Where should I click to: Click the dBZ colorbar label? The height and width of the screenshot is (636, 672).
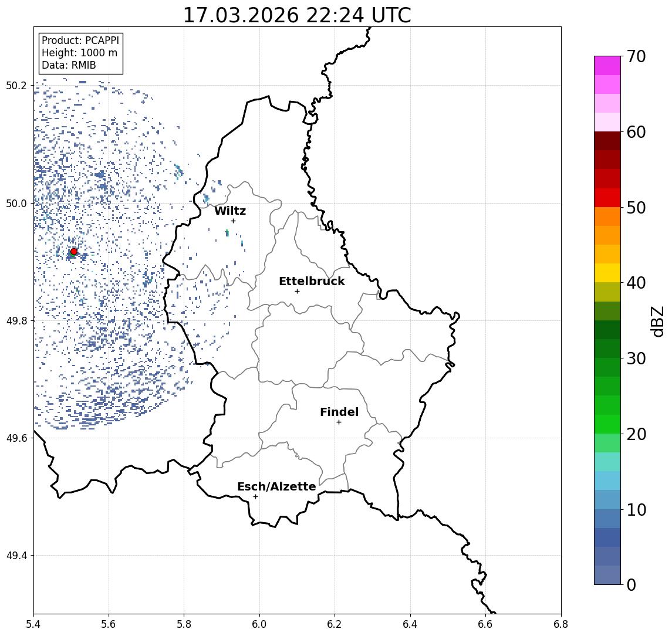657,322
